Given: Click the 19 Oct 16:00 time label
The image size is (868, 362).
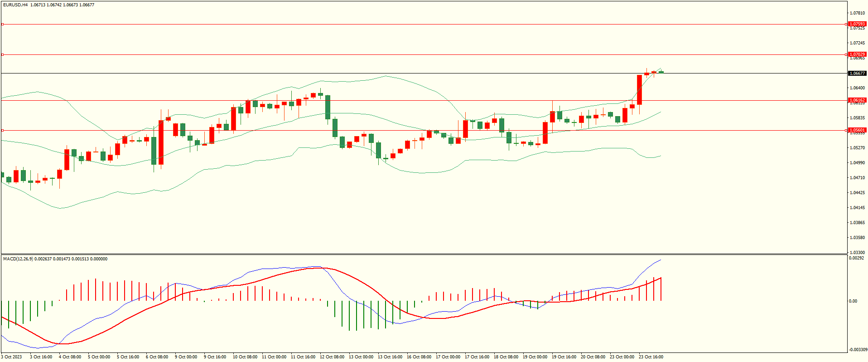Looking at the screenshot, I should tap(564, 357).
